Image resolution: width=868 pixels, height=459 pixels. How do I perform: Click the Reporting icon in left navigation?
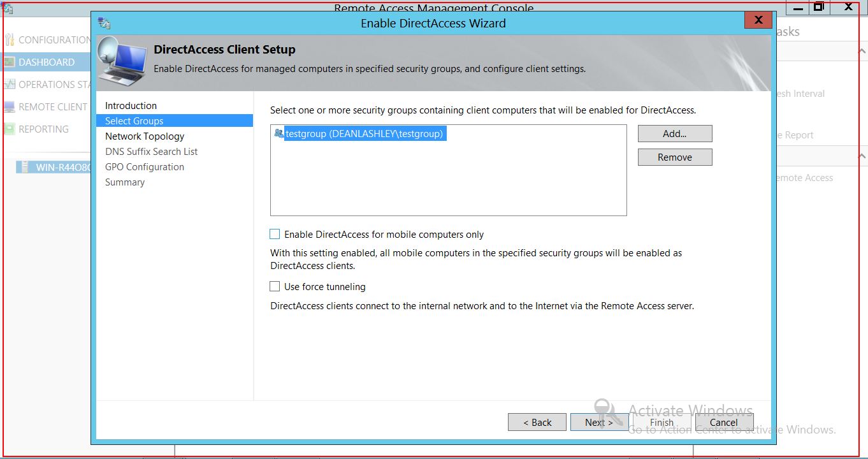pyautogui.click(x=9, y=129)
